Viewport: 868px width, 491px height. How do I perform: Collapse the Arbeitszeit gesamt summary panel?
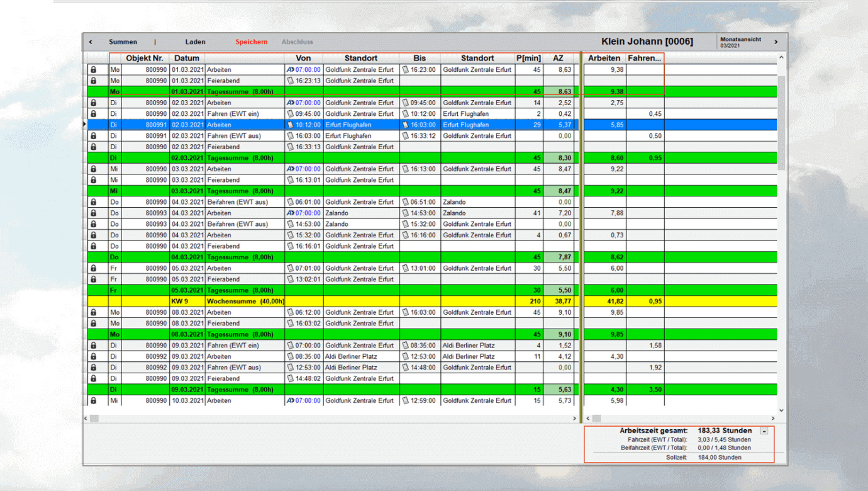(764, 431)
